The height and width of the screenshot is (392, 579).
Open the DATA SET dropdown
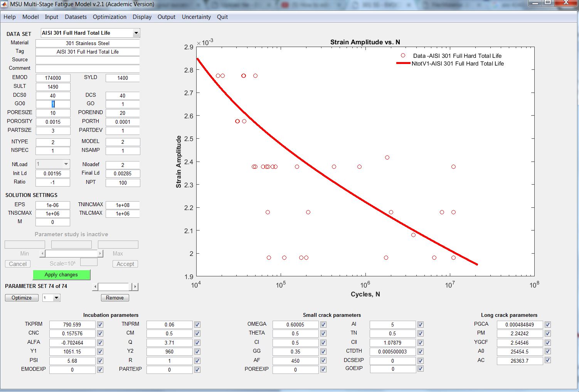tap(136, 33)
